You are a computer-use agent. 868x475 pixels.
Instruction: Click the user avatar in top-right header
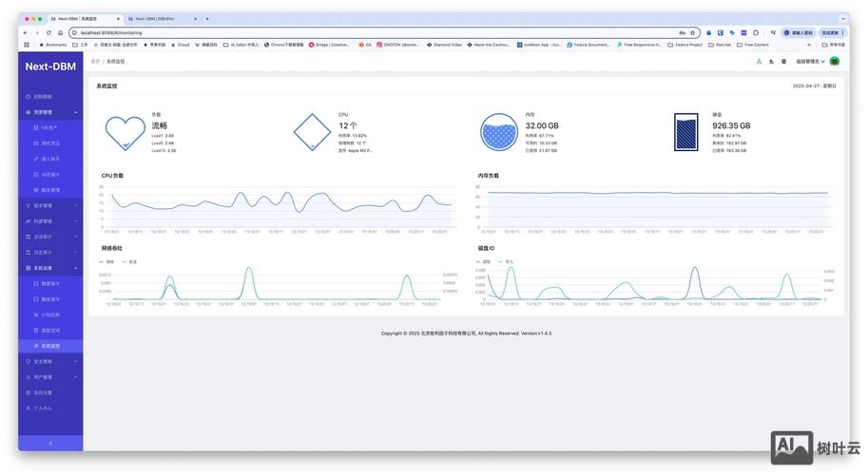(834, 61)
